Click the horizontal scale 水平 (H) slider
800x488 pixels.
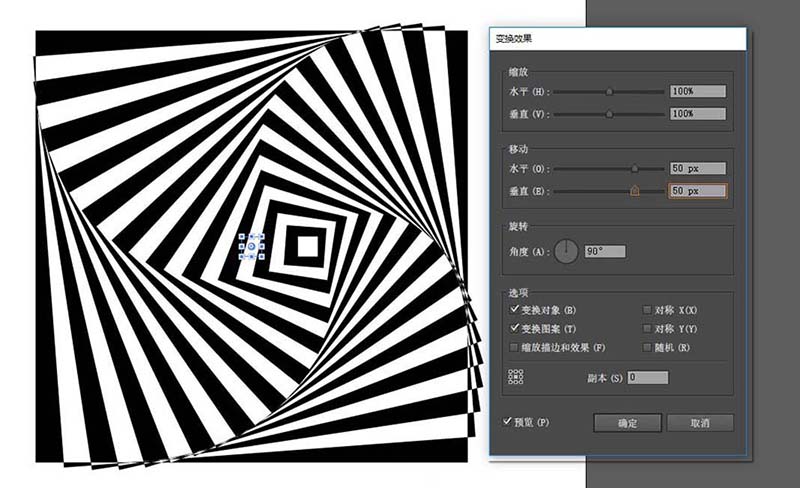[609, 92]
